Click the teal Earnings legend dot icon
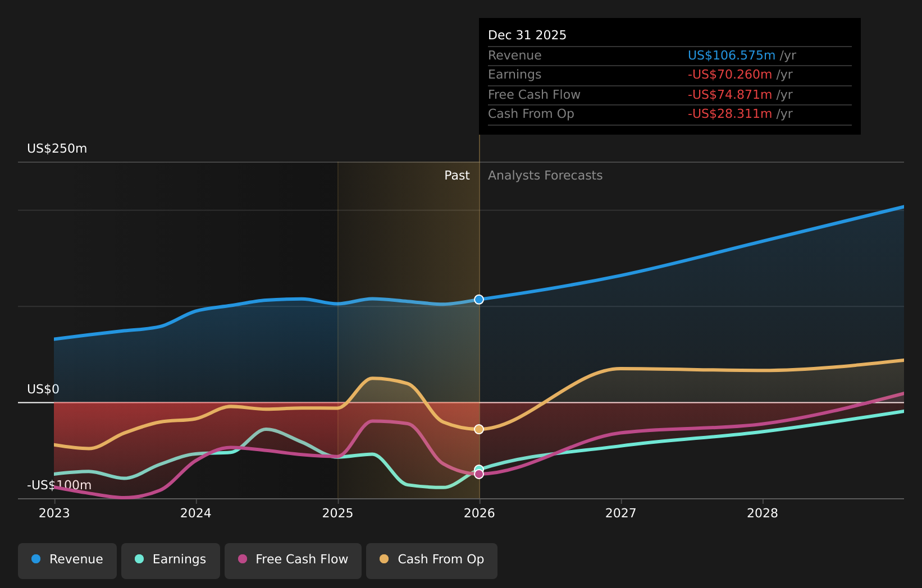This screenshot has width=922, height=588. (139, 559)
